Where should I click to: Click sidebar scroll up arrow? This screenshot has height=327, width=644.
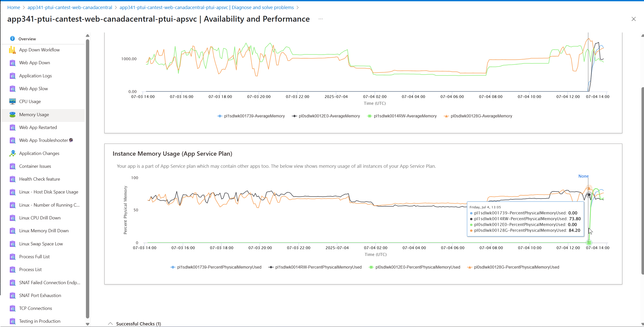(88, 36)
